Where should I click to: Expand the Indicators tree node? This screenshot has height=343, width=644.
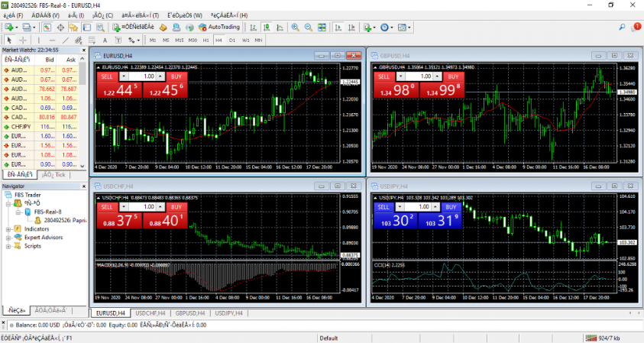(x=8, y=228)
